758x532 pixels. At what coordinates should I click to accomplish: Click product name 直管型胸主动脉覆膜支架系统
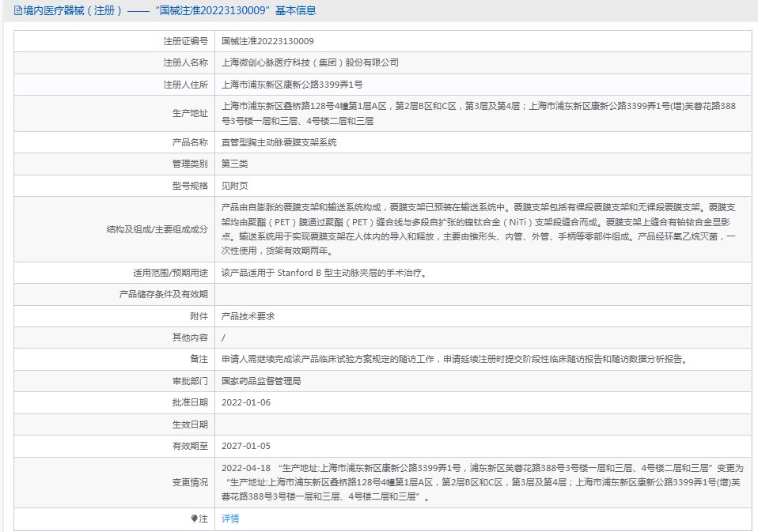(279, 142)
